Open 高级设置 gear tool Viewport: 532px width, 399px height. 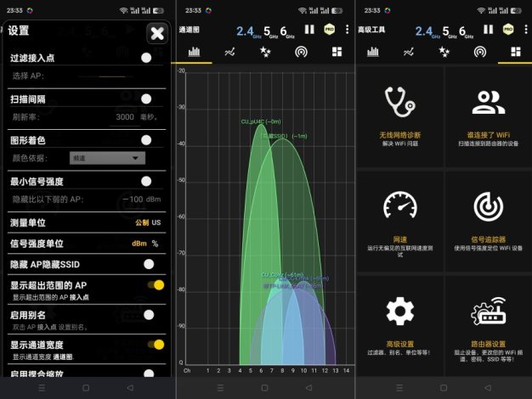pyautogui.click(x=400, y=326)
